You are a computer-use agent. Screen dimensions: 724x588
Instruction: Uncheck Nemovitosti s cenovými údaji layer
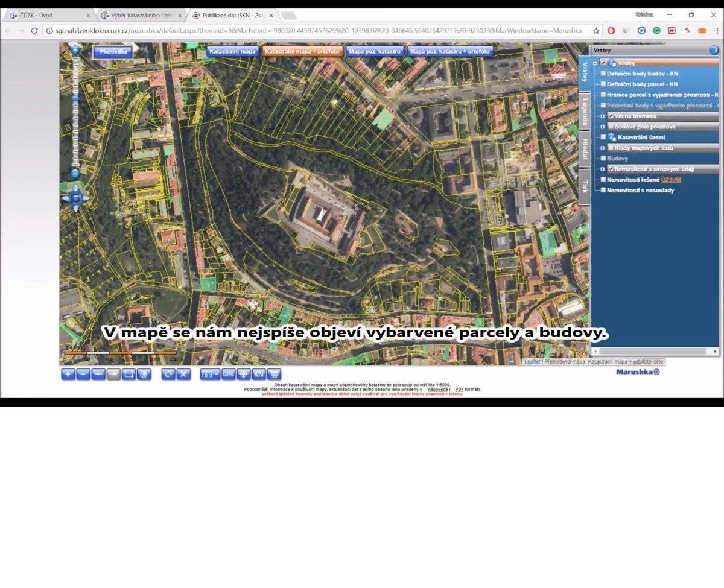click(x=611, y=169)
